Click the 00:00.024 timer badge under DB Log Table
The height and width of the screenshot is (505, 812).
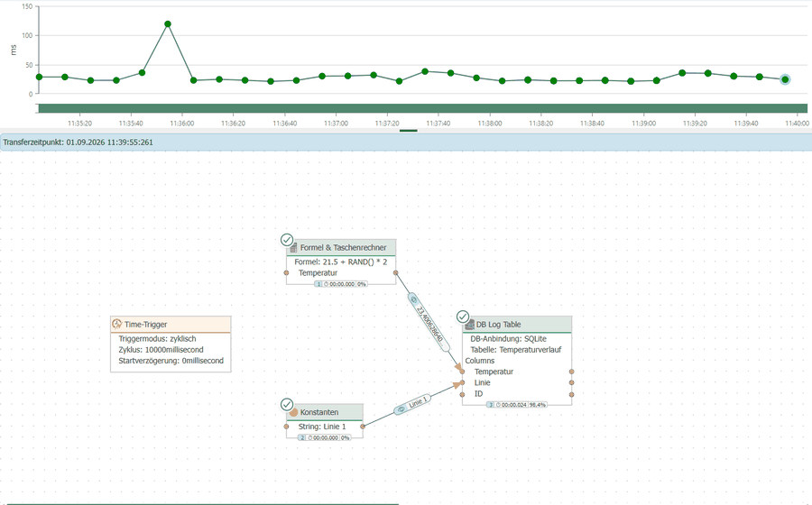tap(512, 405)
